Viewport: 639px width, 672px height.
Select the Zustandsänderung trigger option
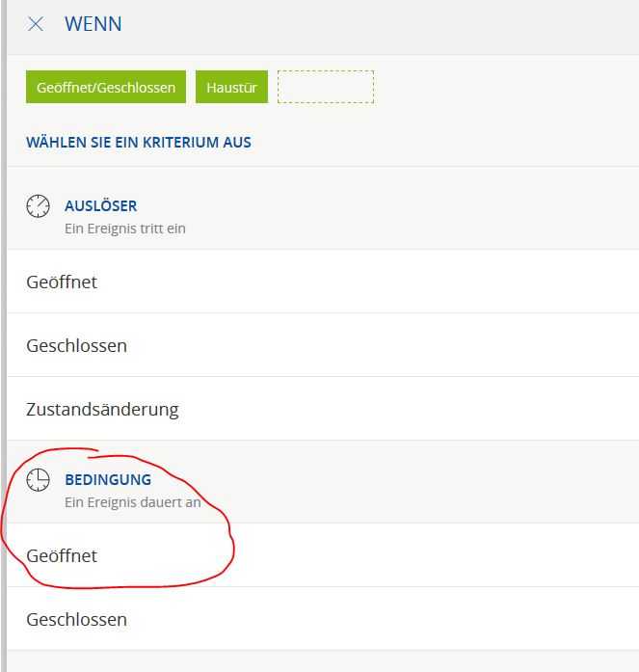[102, 409]
